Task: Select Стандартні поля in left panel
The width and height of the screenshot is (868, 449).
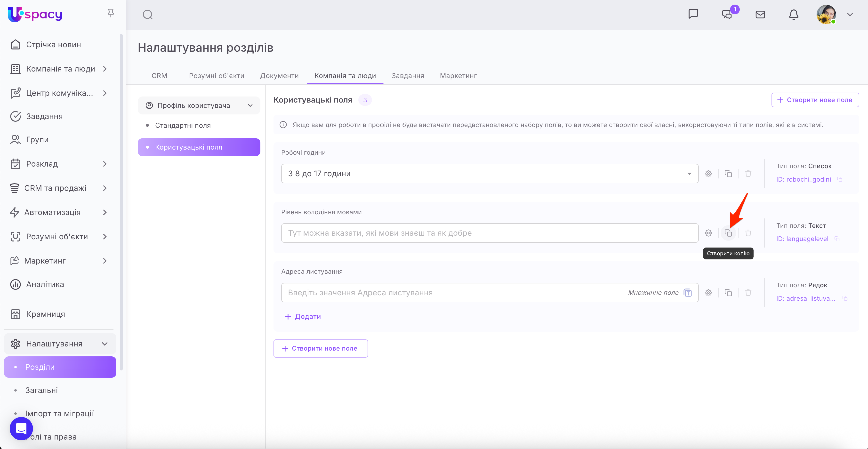Action: click(x=183, y=125)
